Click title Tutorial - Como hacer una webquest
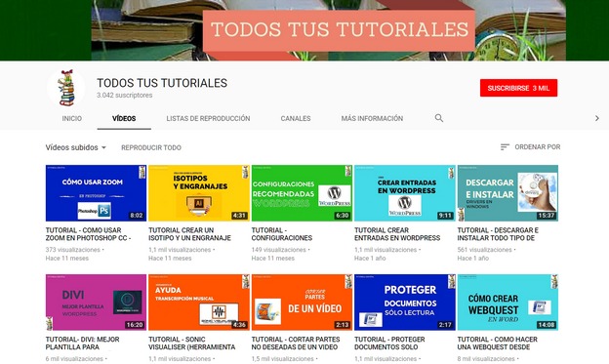Screen dimensions: 609x364 (498, 344)
